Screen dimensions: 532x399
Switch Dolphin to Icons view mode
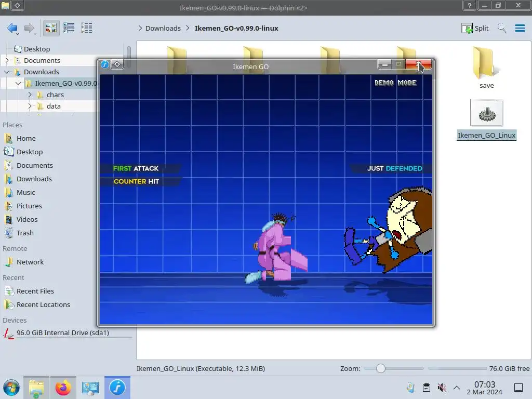coord(51,28)
